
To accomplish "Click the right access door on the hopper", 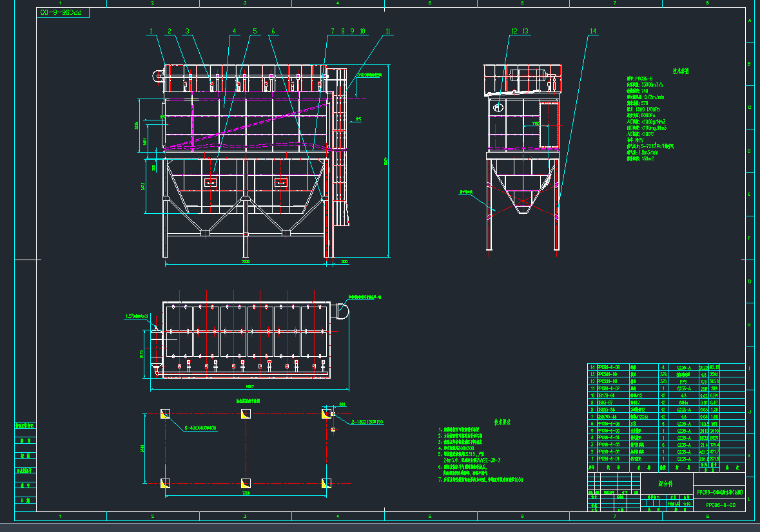I will click(x=280, y=183).
